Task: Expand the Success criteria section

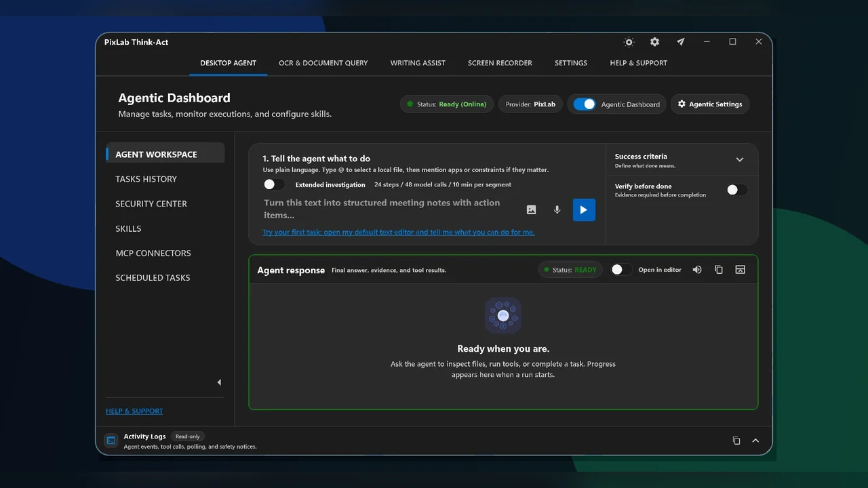Action: 740,160
